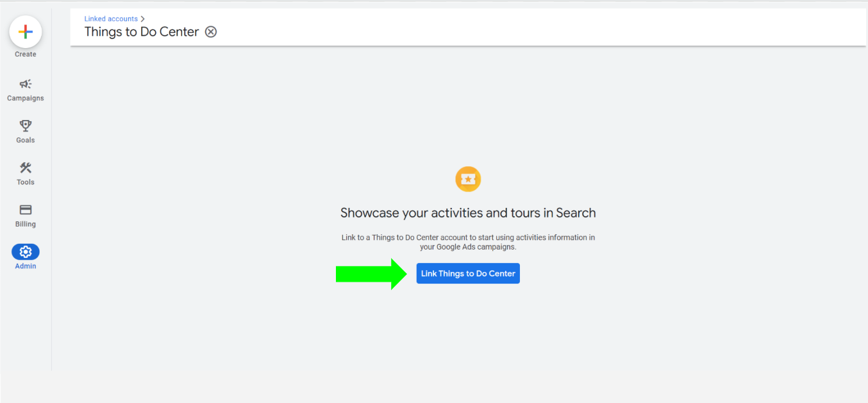Select the Admin gear icon
868x403 pixels.
click(x=26, y=252)
